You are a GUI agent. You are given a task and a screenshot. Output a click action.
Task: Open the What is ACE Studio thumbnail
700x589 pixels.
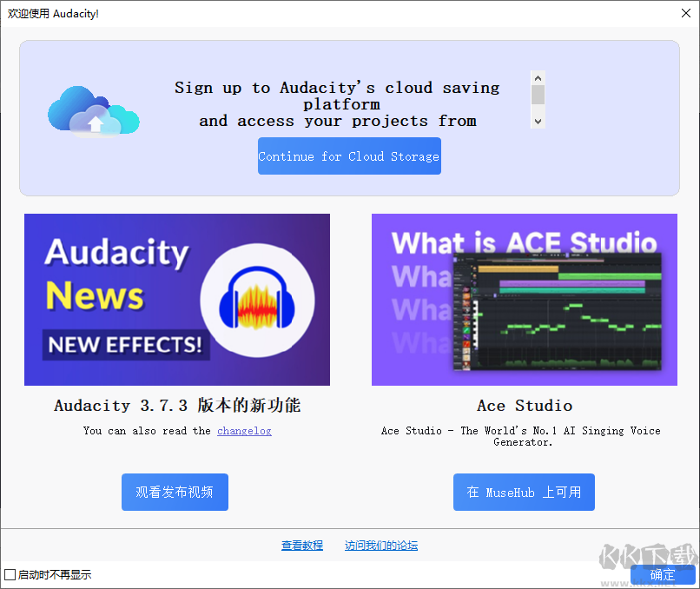[524, 299]
